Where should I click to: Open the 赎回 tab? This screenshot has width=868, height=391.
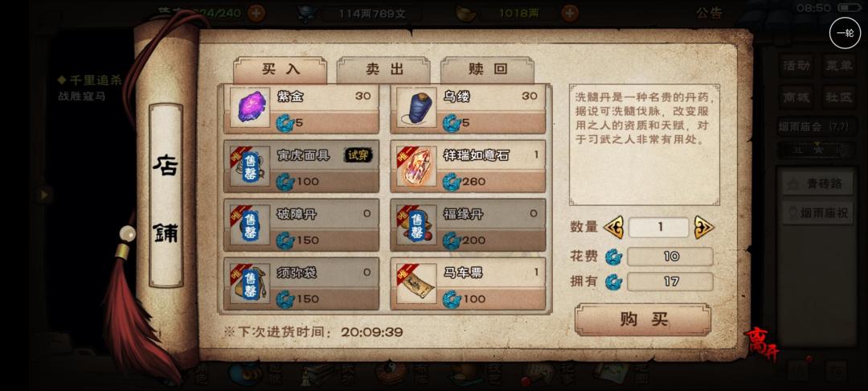click(487, 69)
